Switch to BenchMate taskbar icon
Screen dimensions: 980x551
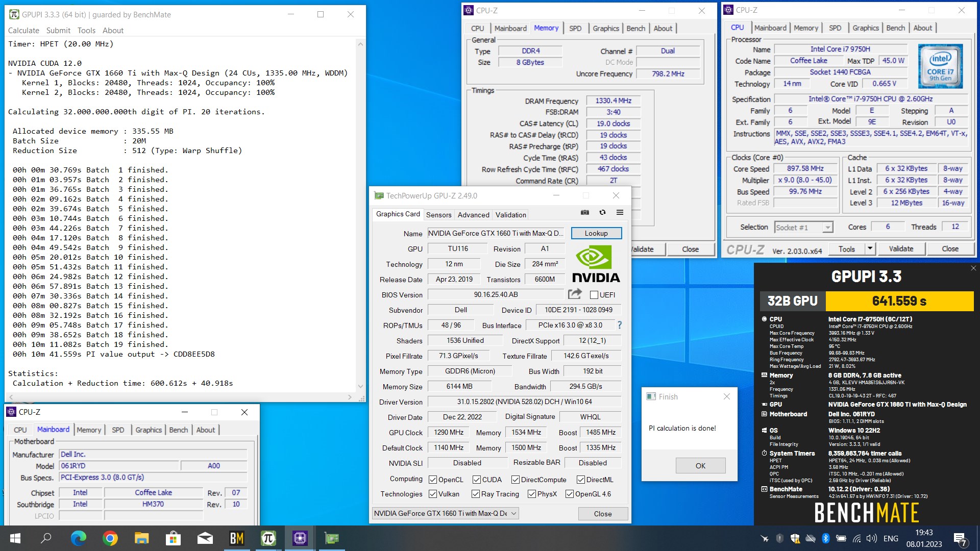(236, 538)
